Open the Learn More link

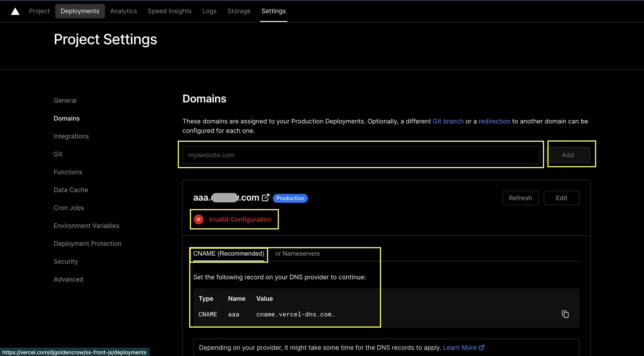tap(464, 348)
